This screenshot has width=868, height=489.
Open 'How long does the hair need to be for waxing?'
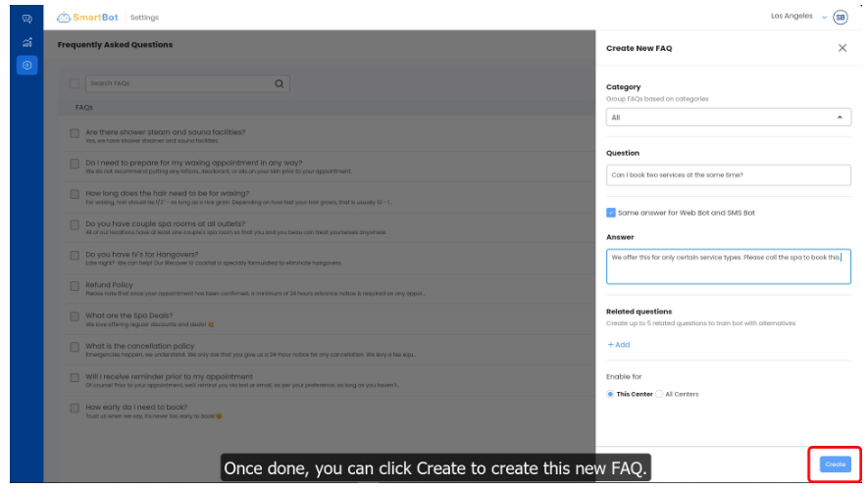pyautogui.click(x=167, y=193)
